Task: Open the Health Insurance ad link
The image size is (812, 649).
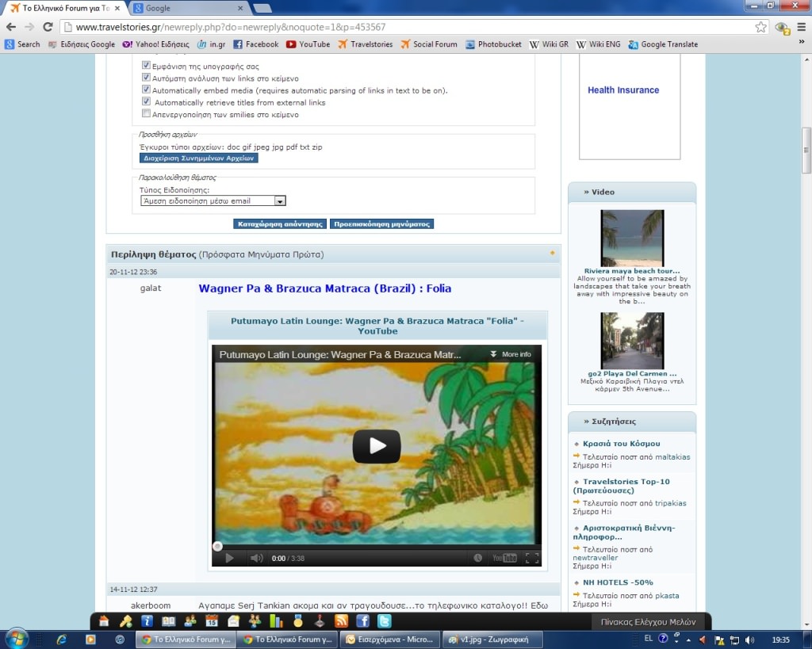Action: (623, 90)
